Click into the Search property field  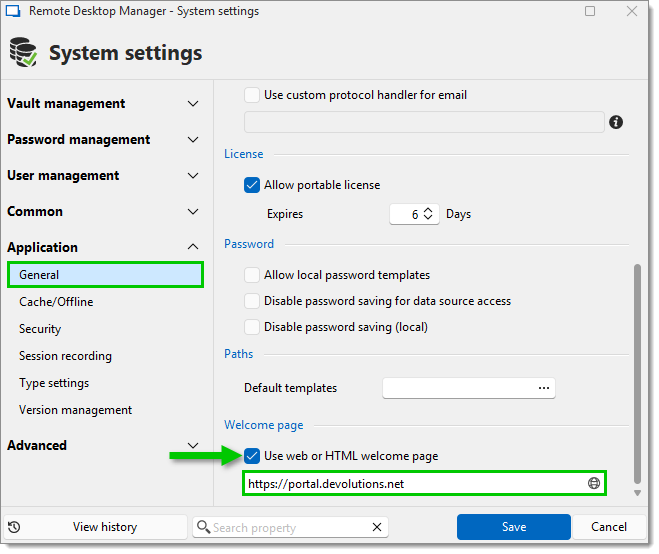coord(290,527)
